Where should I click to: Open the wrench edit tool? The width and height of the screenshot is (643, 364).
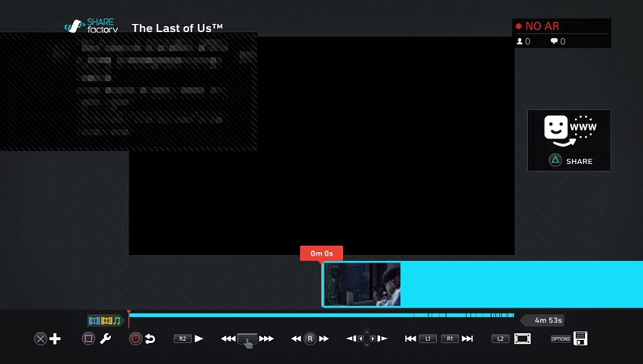(x=105, y=339)
